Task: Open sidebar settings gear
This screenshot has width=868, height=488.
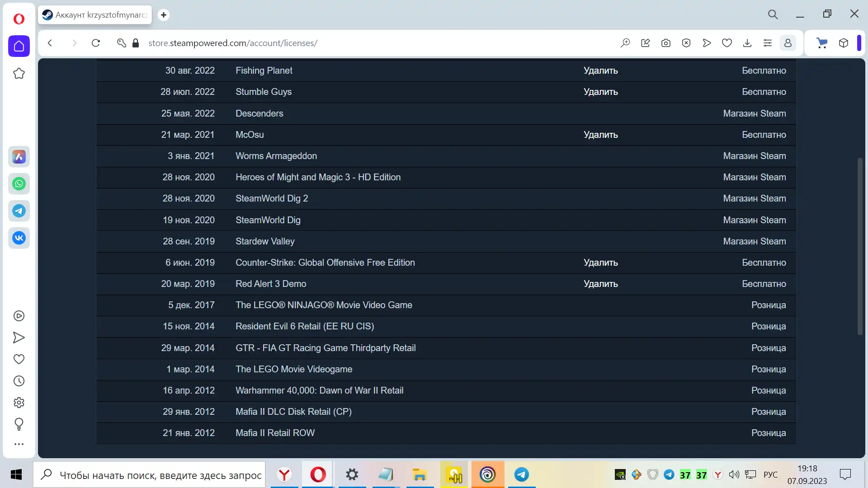Action: click(19, 403)
